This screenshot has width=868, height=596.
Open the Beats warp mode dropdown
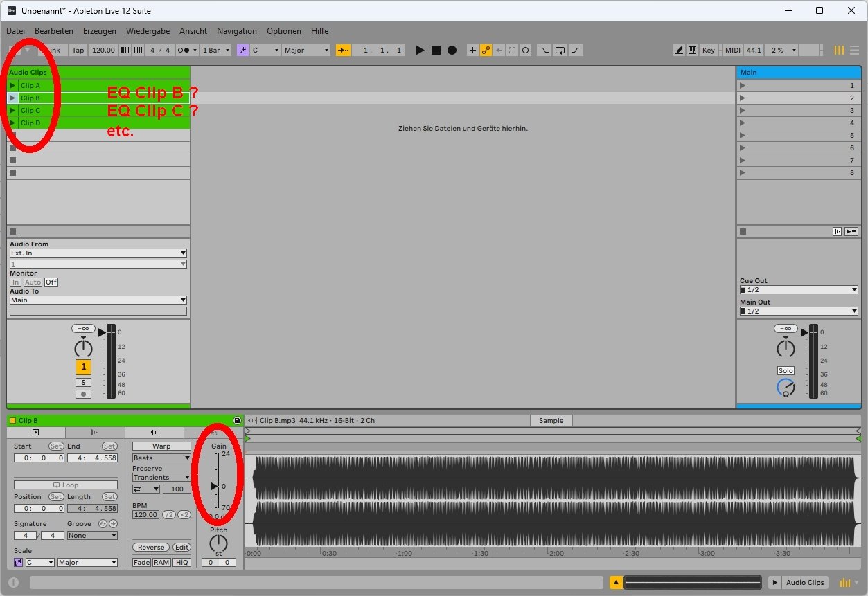click(161, 458)
